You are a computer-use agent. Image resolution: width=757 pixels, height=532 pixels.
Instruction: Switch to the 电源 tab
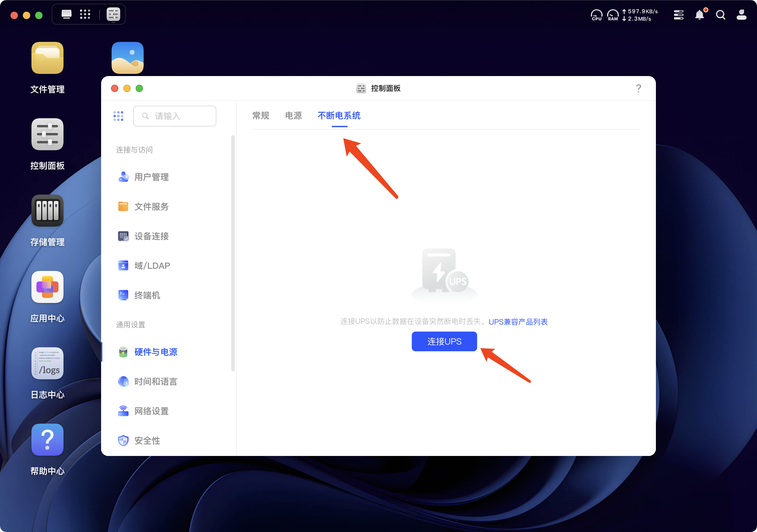point(293,116)
